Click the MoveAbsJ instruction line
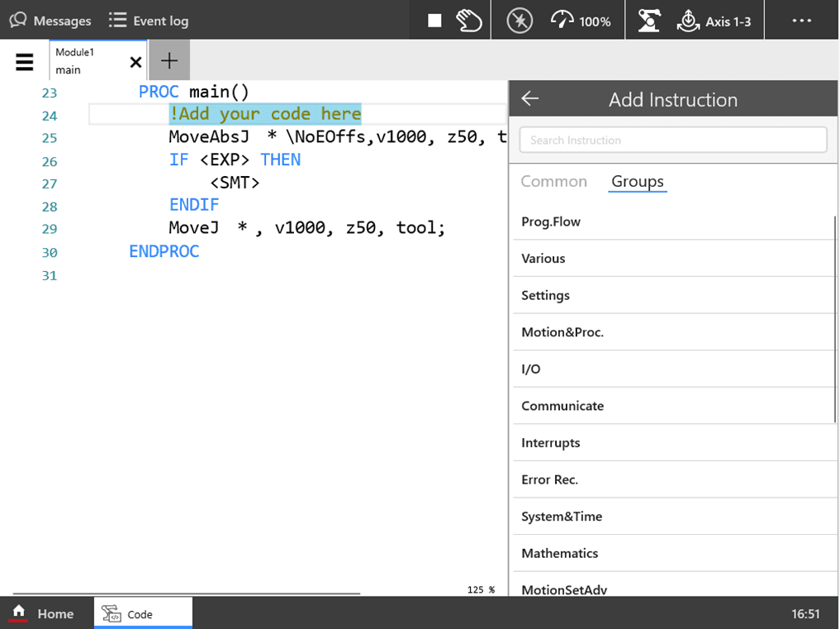Viewport: 840px width, 629px height. [x=338, y=136]
